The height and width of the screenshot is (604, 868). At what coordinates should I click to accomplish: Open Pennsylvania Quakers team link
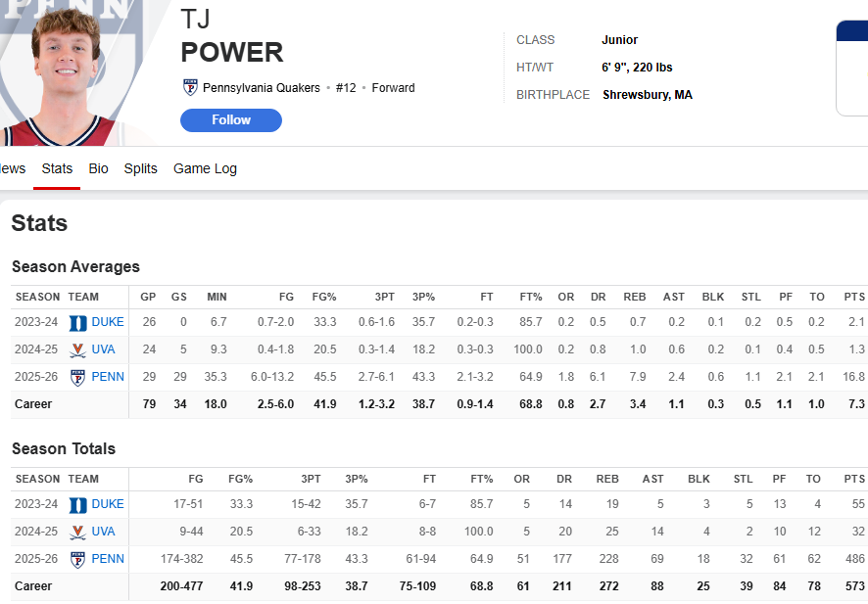point(262,88)
